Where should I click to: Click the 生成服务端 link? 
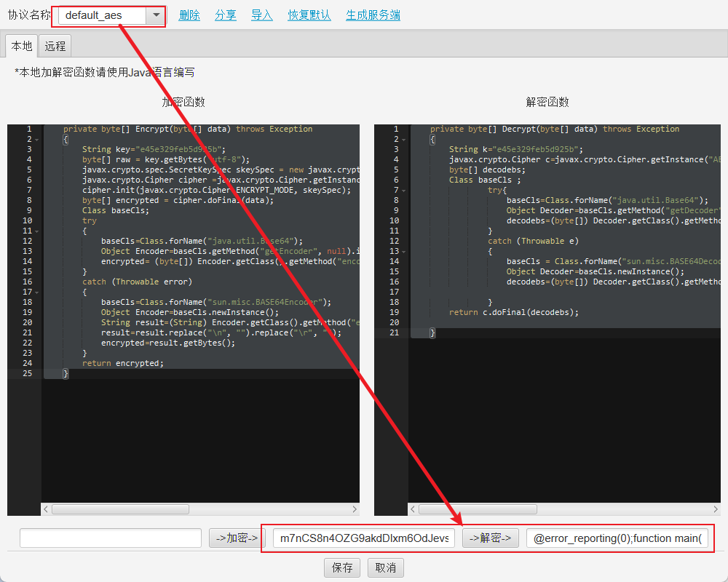[373, 15]
